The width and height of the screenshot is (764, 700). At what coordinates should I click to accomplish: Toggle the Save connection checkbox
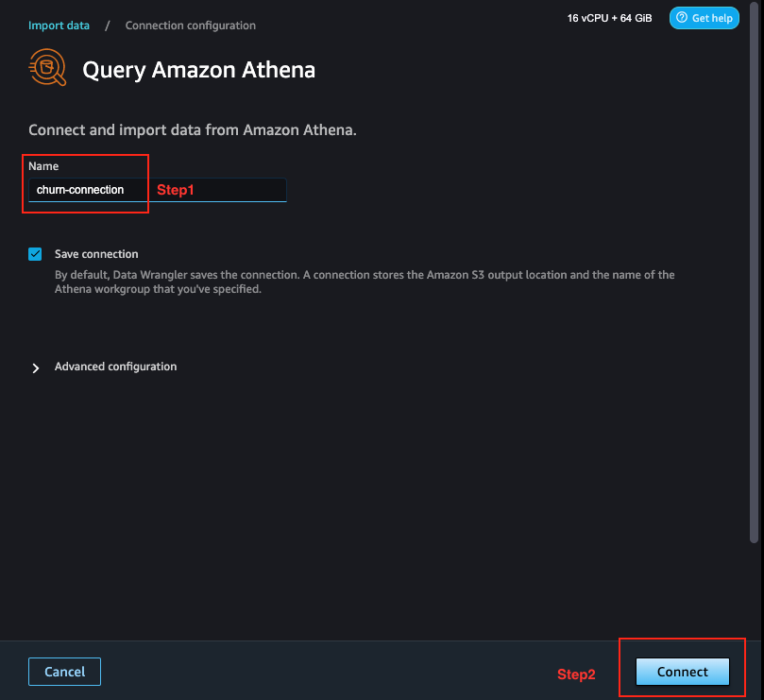35,254
